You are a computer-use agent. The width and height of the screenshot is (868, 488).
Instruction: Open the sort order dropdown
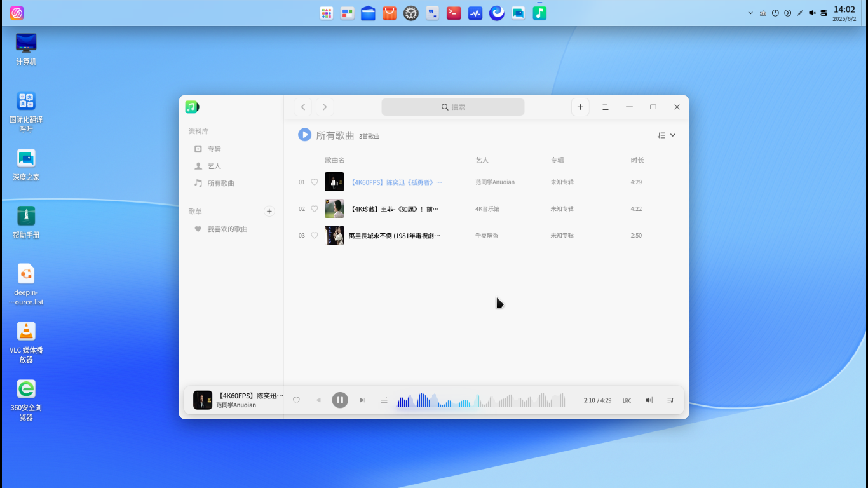667,135
